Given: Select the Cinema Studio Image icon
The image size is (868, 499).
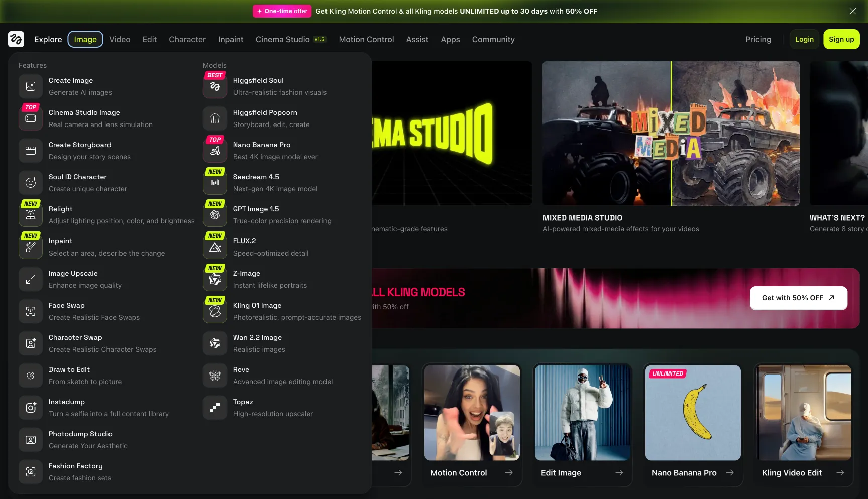Looking at the screenshot, I should pos(31,118).
